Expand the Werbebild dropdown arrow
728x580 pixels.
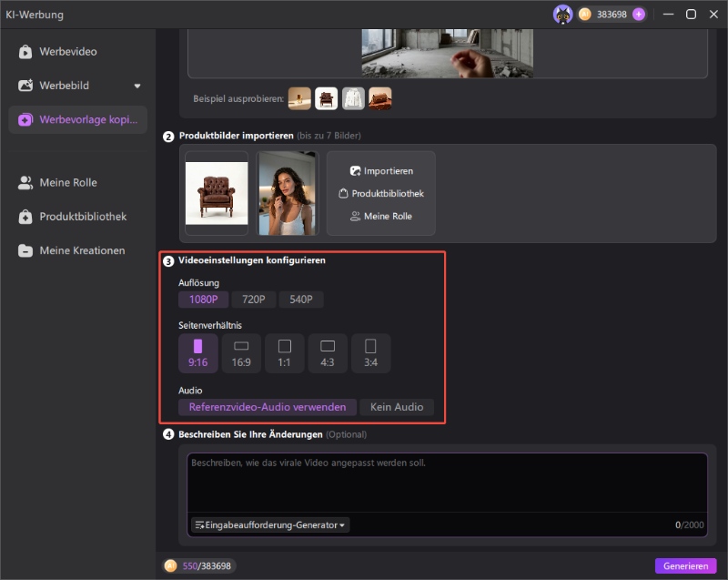(137, 86)
